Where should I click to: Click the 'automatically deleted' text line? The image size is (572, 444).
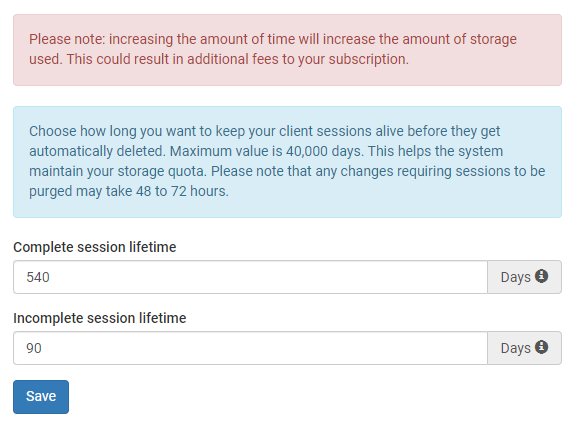[266, 151]
